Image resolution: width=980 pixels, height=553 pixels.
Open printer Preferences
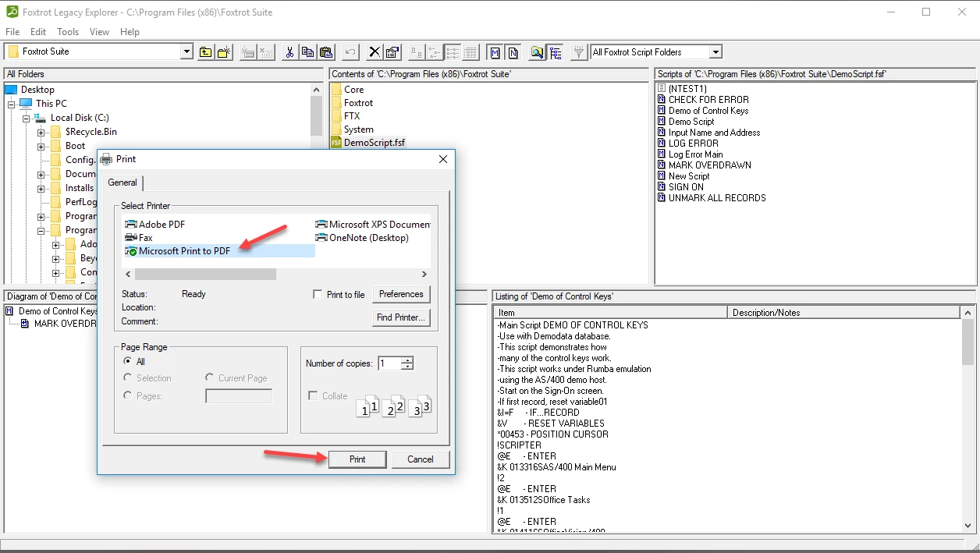pos(401,294)
